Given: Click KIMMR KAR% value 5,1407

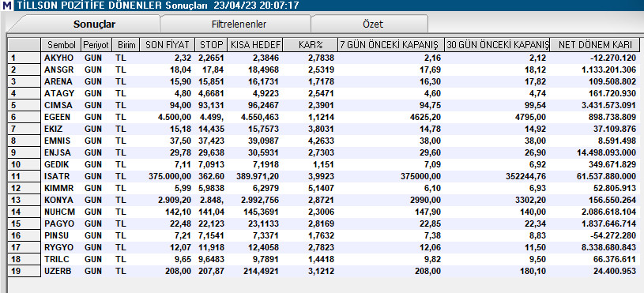Looking at the screenshot, I should coord(321,188).
